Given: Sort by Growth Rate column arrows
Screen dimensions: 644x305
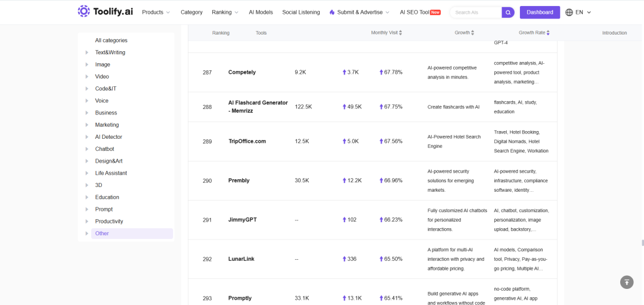Looking at the screenshot, I should [548, 33].
